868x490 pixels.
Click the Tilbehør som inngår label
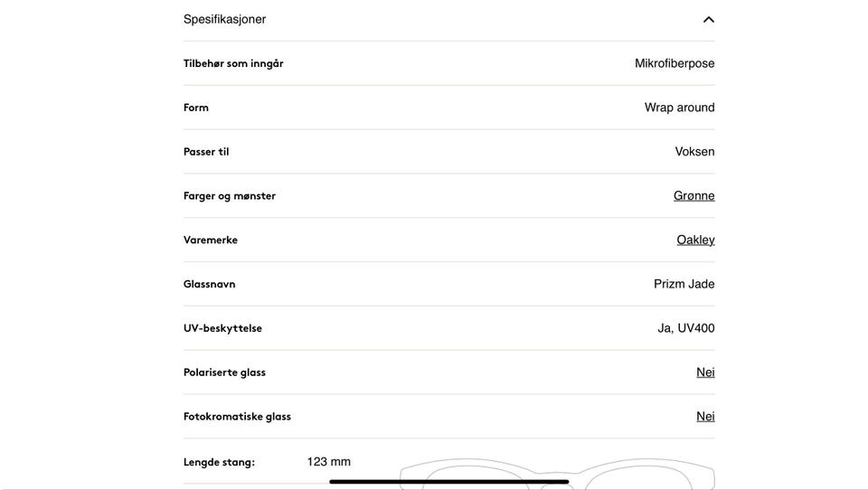tap(233, 63)
